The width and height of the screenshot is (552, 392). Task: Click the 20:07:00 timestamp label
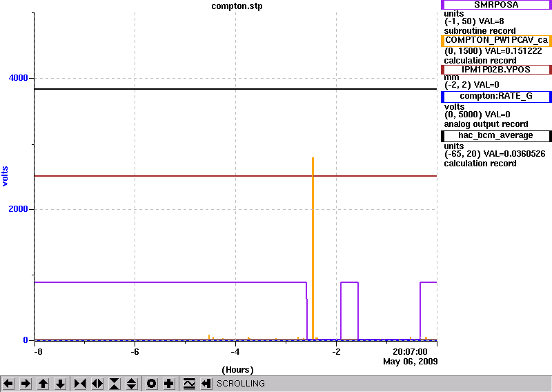410,352
